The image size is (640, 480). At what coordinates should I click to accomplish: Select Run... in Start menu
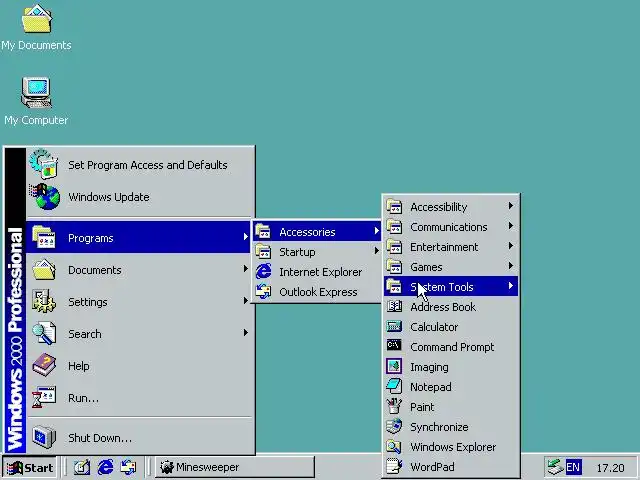(139, 398)
